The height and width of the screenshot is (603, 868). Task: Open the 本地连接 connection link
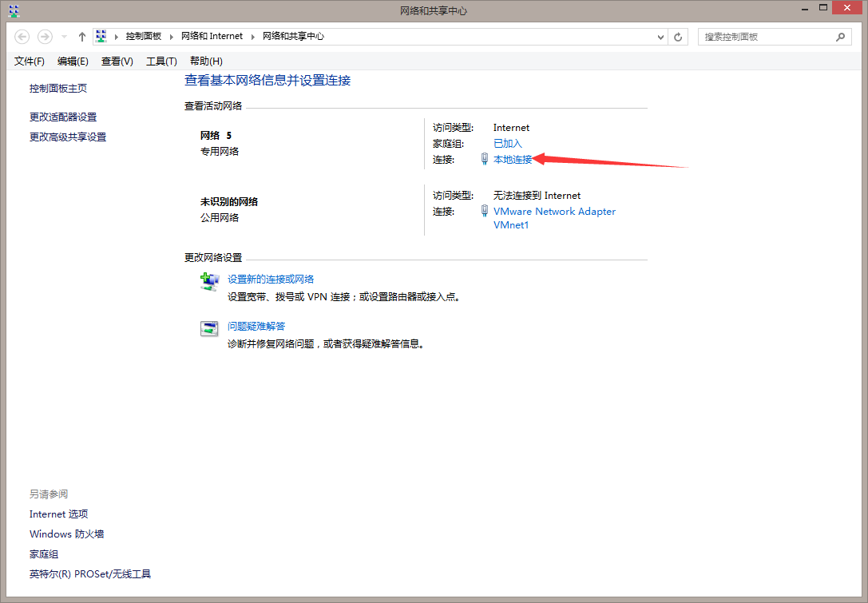[x=512, y=160]
